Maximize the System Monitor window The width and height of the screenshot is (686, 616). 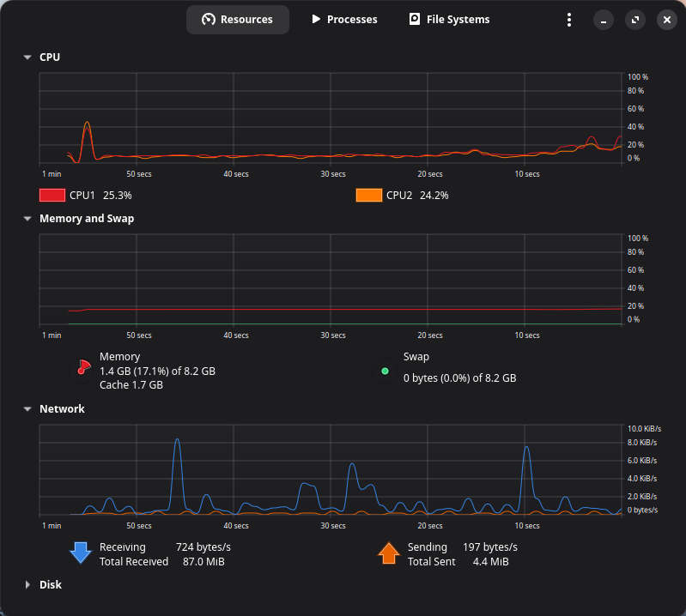pos(635,20)
